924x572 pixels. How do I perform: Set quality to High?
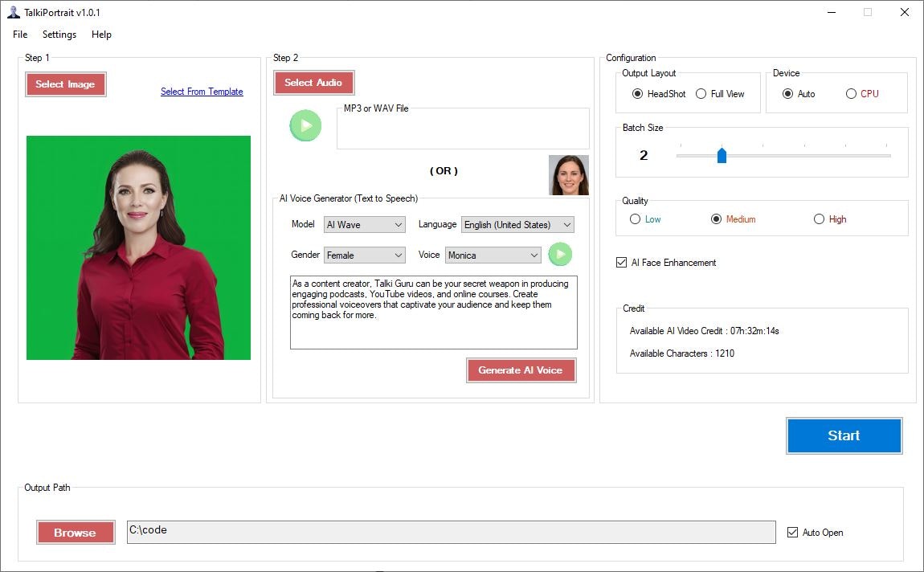pyautogui.click(x=830, y=219)
